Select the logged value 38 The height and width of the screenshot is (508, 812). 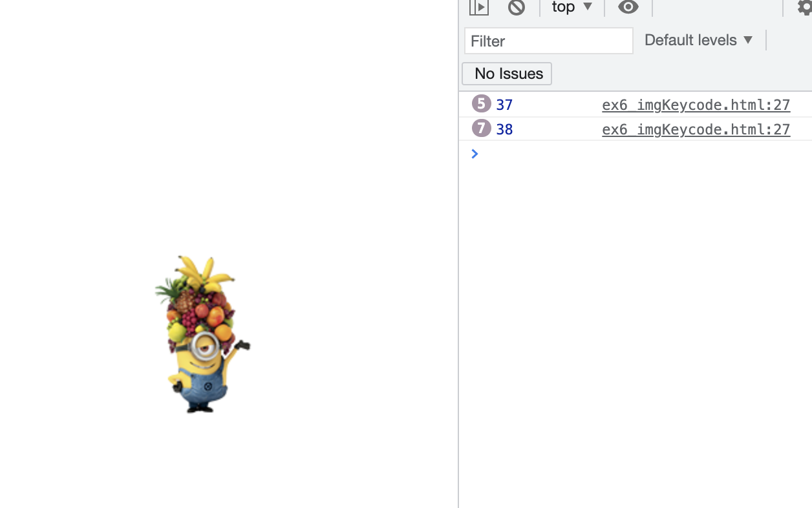[x=504, y=129]
